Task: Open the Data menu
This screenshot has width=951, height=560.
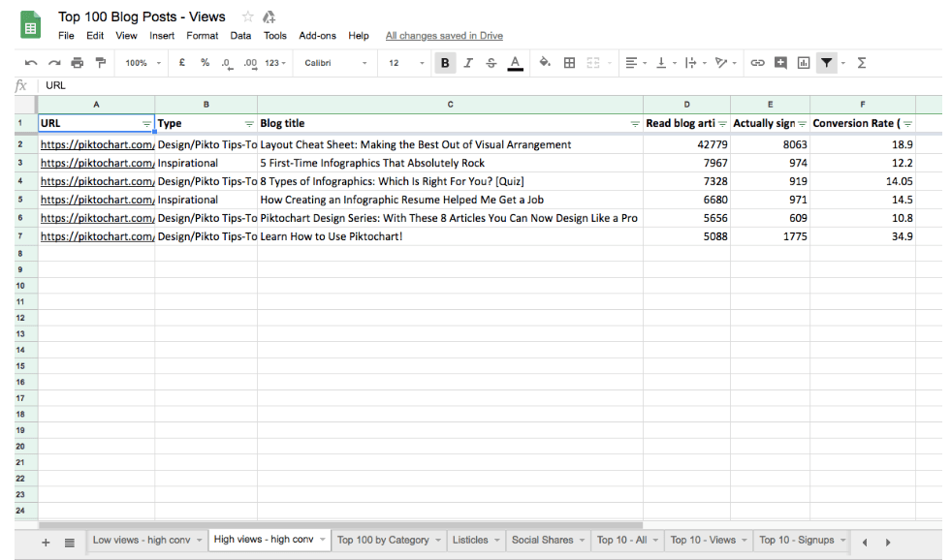Action: [x=240, y=36]
